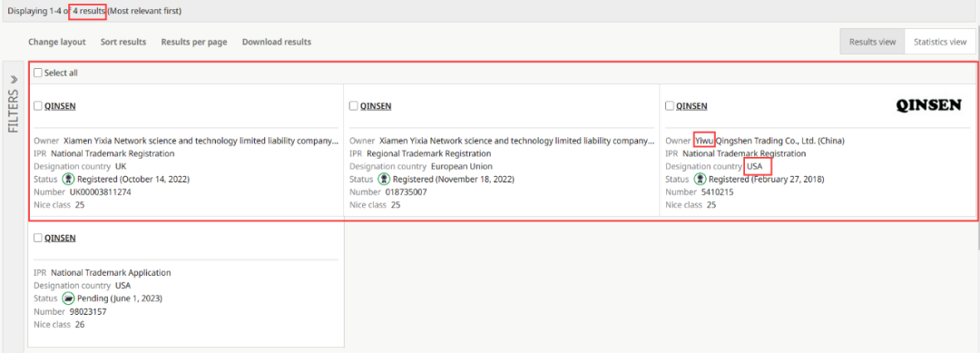
Task: Click the Registered status icon on the UK trademark
Action: click(x=68, y=180)
